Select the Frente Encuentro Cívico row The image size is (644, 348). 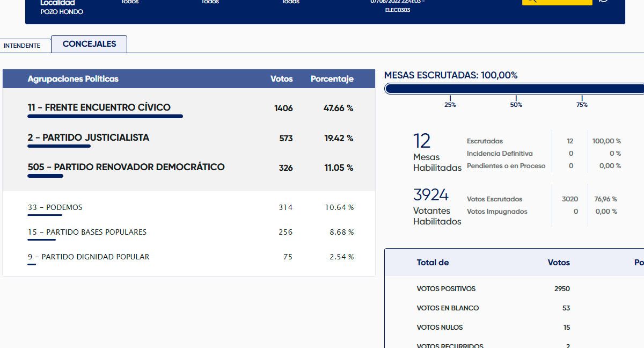point(99,107)
